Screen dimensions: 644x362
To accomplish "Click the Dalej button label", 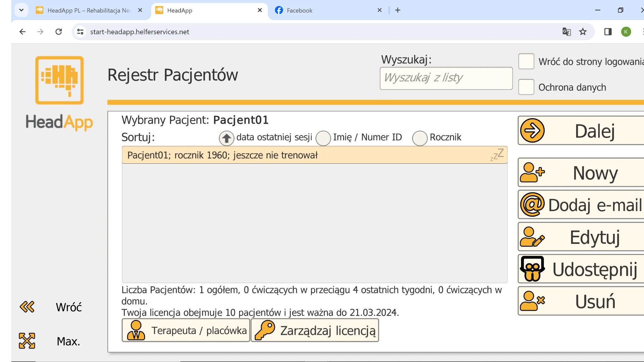I will [595, 131].
